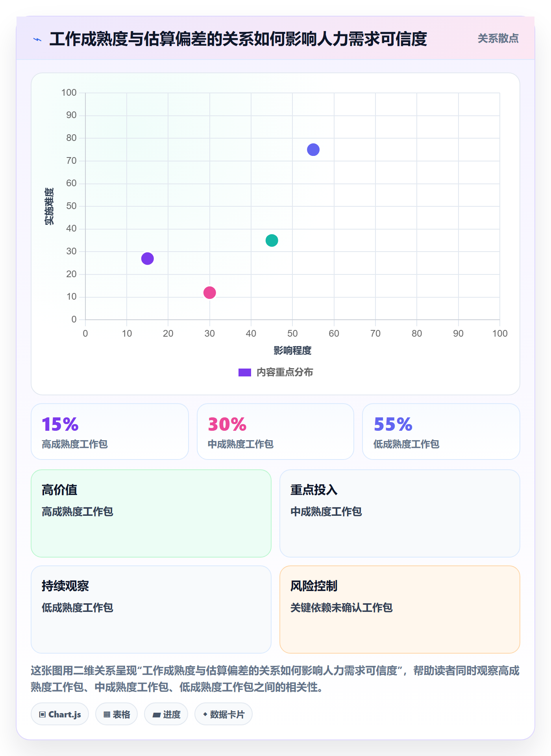551x756 pixels.
Task: Open the 15% 高成熟度工作包 card
Action: click(x=110, y=432)
